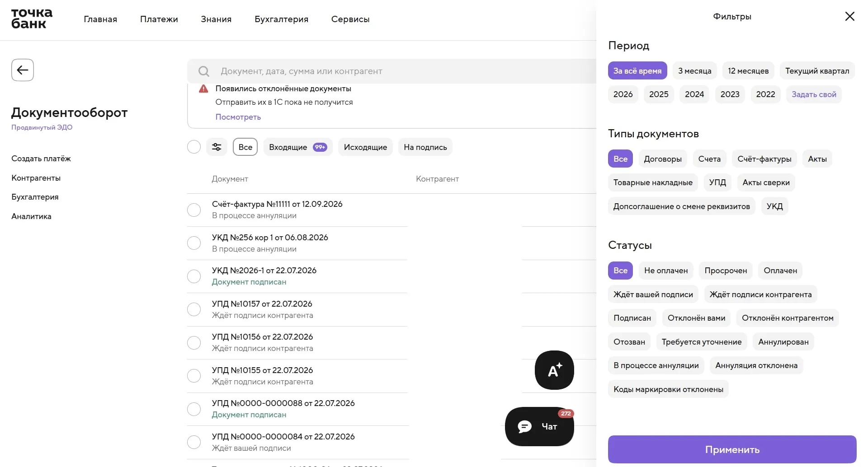Image resolution: width=868 pixels, height=467 pixels.
Task: Open the Бухгалтерия top menu
Action: point(281,19)
